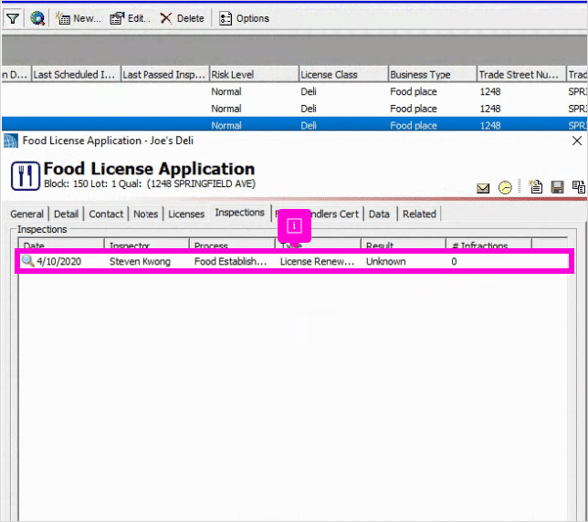Viewport: 588px width, 522px height.
Task: Click the globe search icon in toolbar
Action: (x=37, y=18)
